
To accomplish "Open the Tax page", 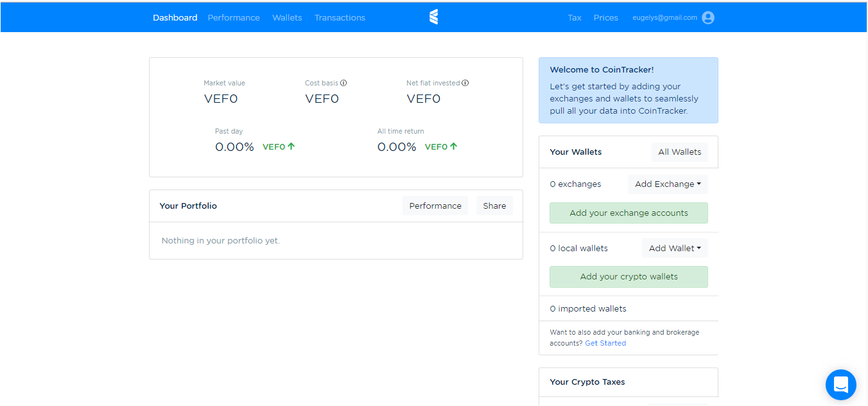I will 575,18.
